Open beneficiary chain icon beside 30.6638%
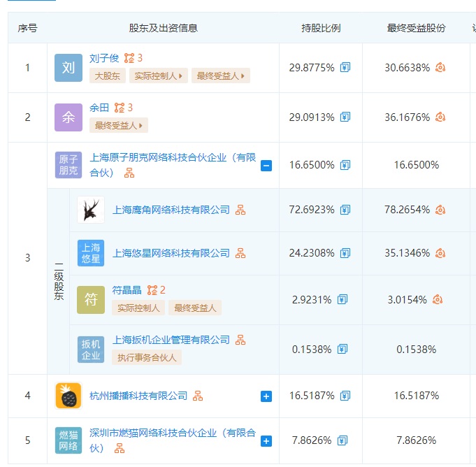 pos(440,67)
